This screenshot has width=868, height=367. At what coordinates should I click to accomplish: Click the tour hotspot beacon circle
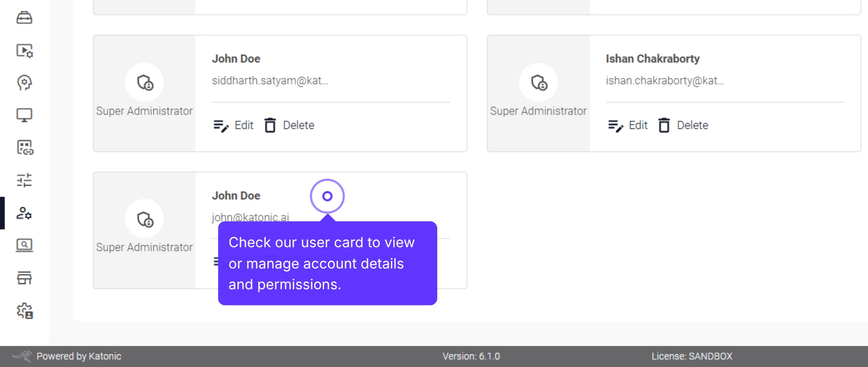click(x=327, y=196)
